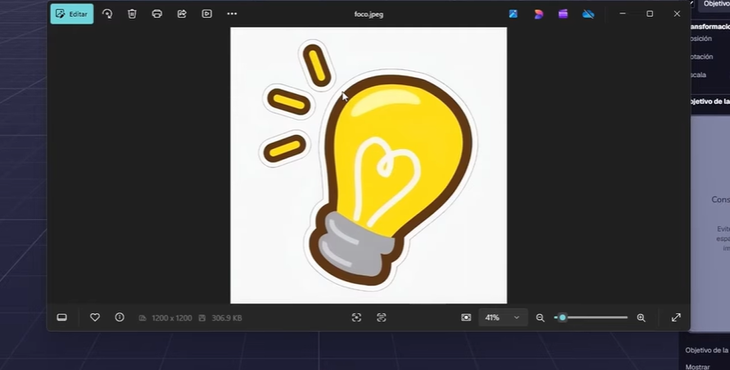The width and height of the screenshot is (730, 370).
Task: Zoom out with minus magnifier
Action: 540,318
